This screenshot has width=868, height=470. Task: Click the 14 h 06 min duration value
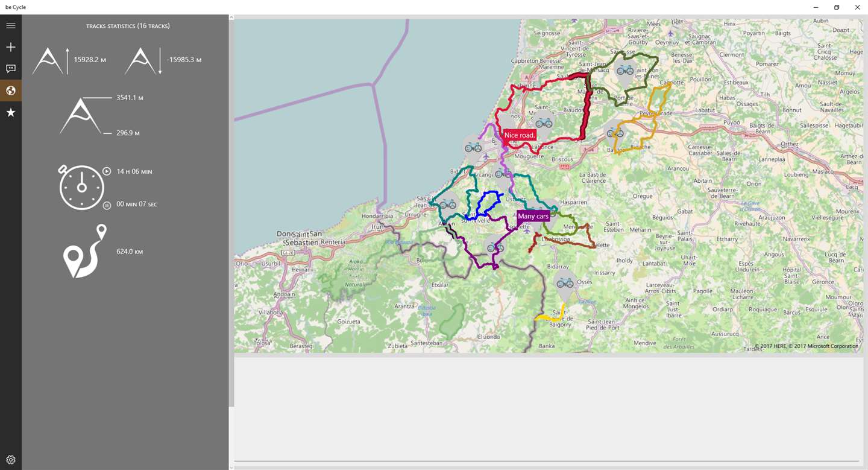coord(134,171)
